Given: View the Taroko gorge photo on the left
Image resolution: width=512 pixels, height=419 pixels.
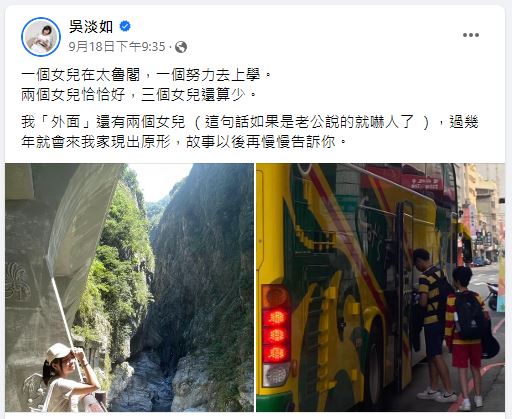Looking at the screenshot, I should coord(129,287).
